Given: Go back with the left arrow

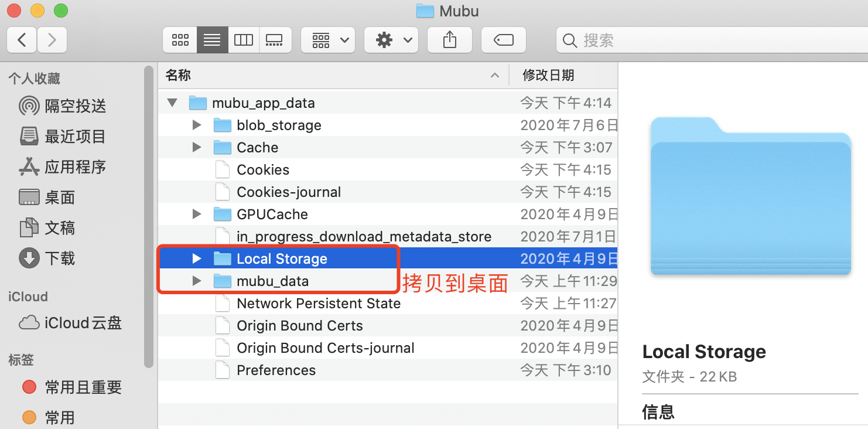Looking at the screenshot, I should 22,40.
